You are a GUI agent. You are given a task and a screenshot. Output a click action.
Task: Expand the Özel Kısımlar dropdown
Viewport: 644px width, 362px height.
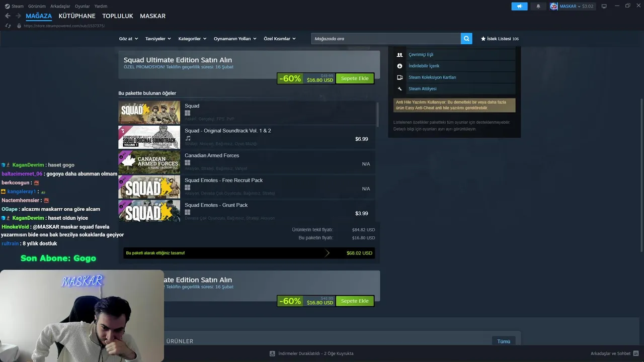click(279, 39)
